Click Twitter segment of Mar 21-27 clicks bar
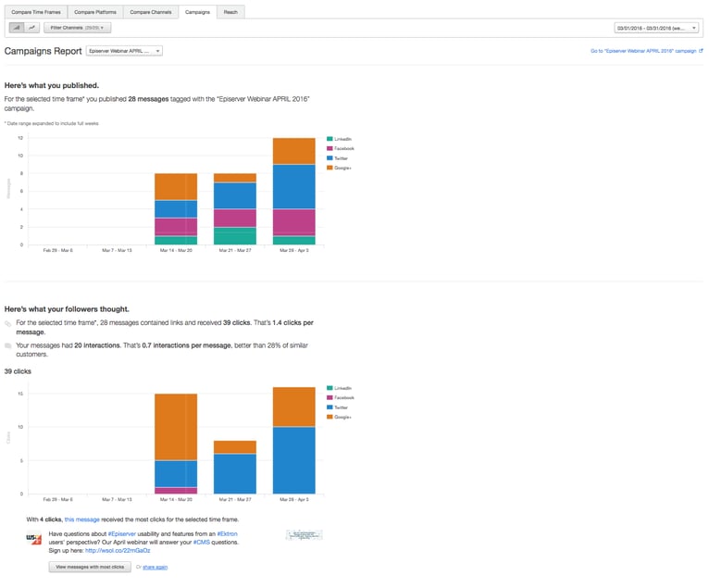 235,474
